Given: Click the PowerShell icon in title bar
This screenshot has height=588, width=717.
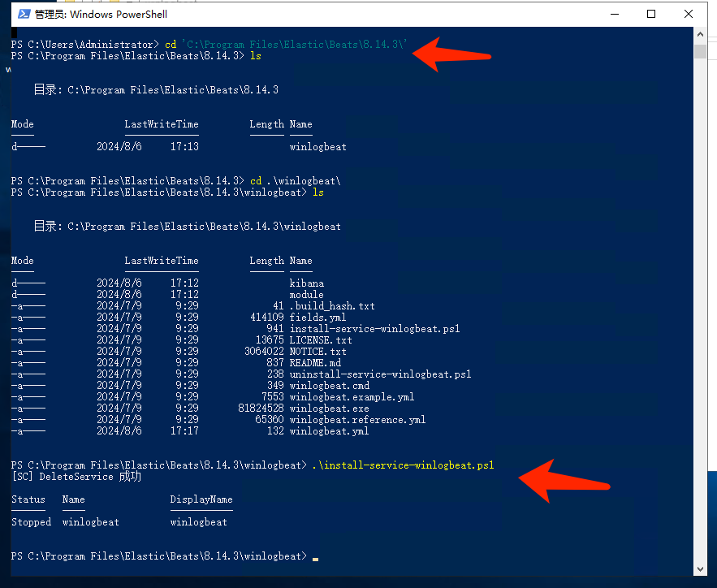Looking at the screenshot, I should (24, 14).
